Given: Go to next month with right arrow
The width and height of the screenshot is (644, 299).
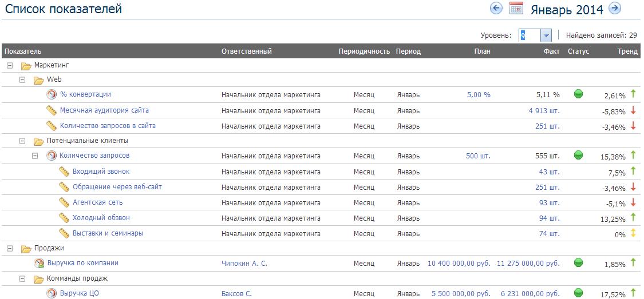Looking at the screenshot, I should tap(615, 8).
